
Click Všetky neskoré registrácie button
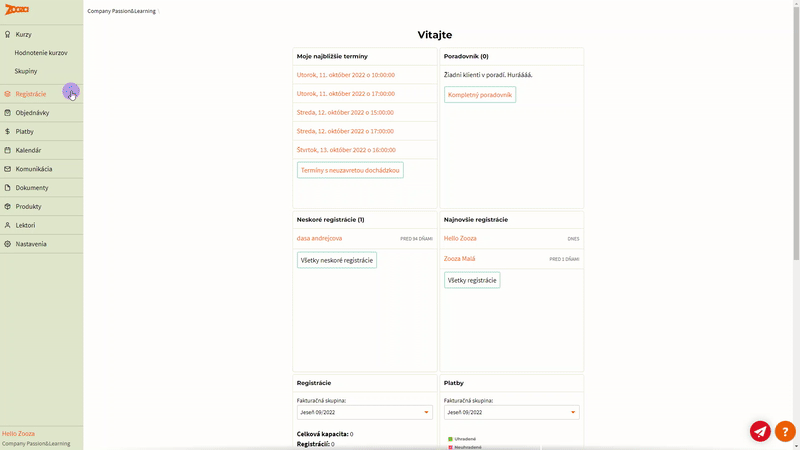(337, 260)
